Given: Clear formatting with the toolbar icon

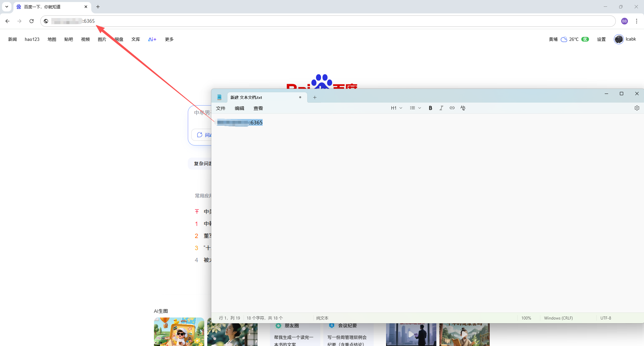Looking at the screenshot, I should point(463,108).
